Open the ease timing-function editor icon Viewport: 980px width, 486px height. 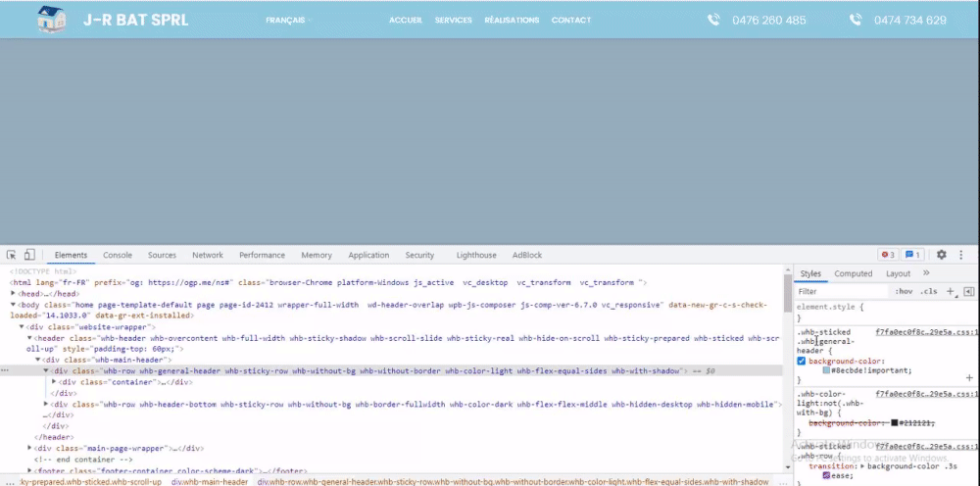(825, 475)
